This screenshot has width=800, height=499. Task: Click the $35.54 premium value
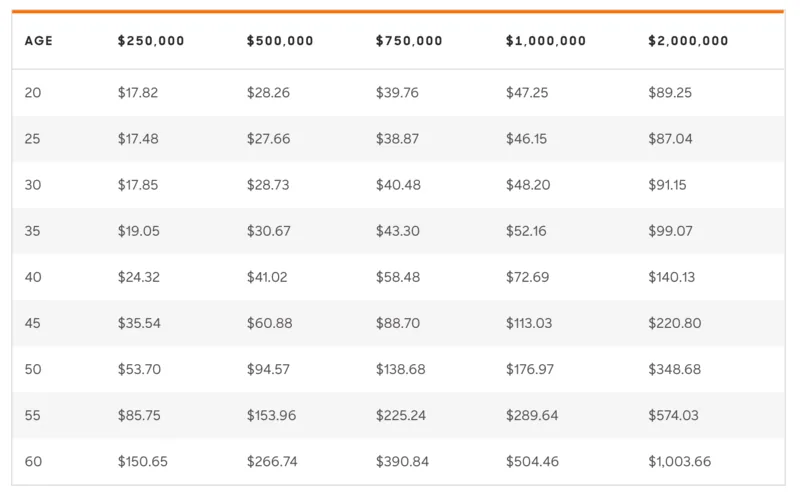(x=138, y=323)
